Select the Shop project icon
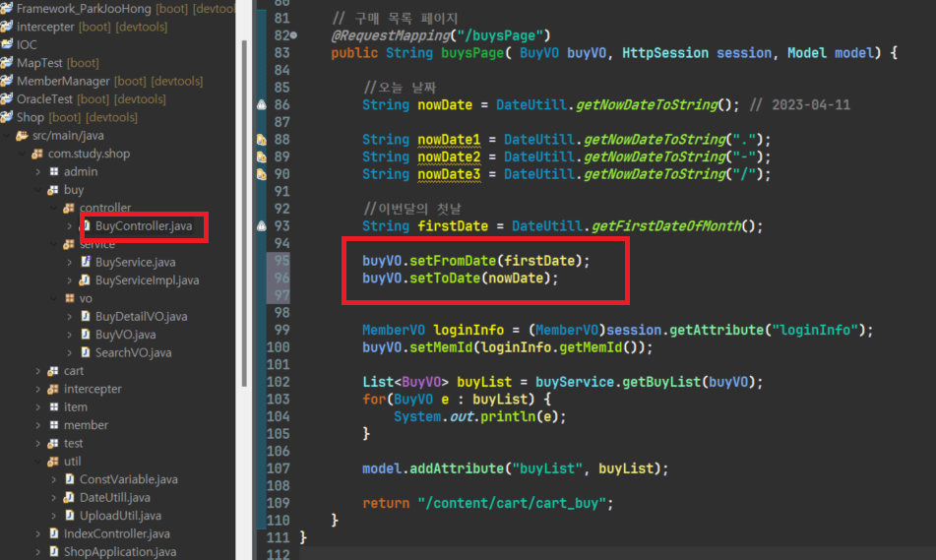Screen dimensions: 936x560 pyautogui.click(x=7, y=117)
